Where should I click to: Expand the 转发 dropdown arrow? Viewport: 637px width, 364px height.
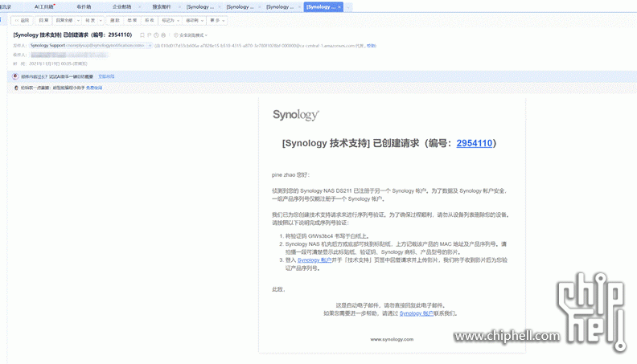pyautogui.click(x=101, y=20)
